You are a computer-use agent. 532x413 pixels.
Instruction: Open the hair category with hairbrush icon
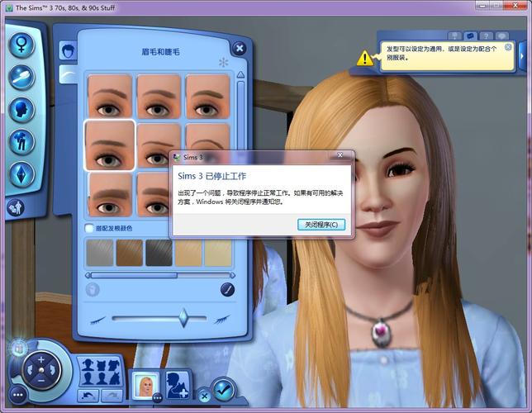point(21,78)
